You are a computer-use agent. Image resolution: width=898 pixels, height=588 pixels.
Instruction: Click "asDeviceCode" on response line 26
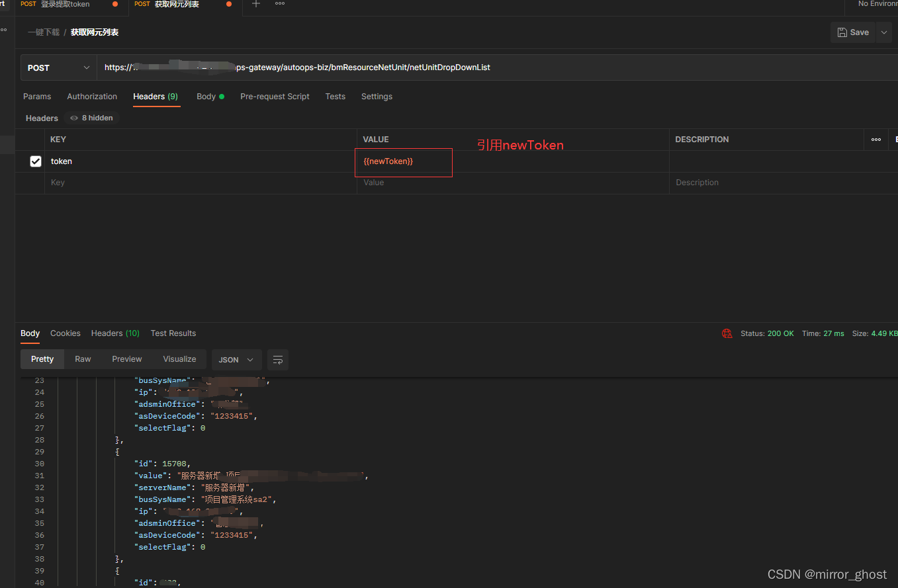click(x=167, y=416)
